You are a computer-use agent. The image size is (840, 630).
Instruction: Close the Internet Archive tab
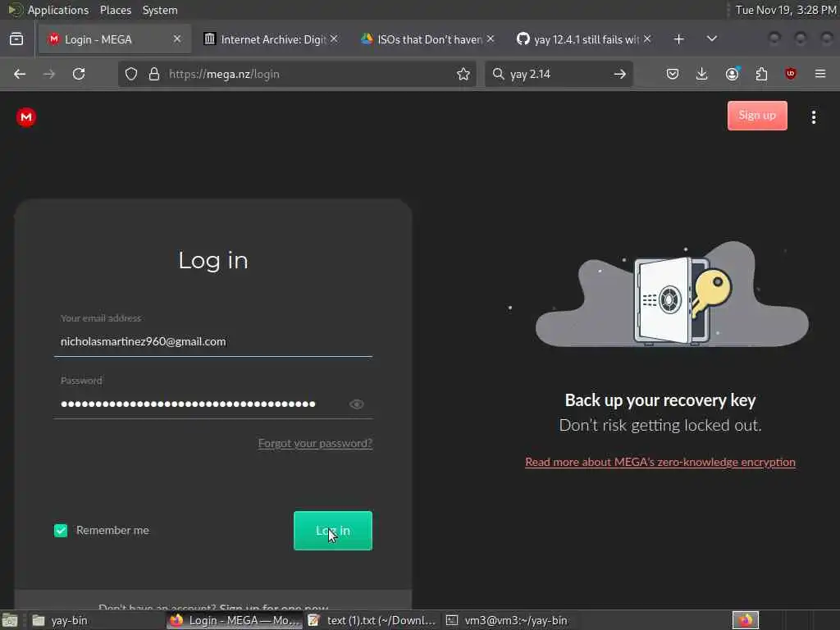[x=334, y=39]
